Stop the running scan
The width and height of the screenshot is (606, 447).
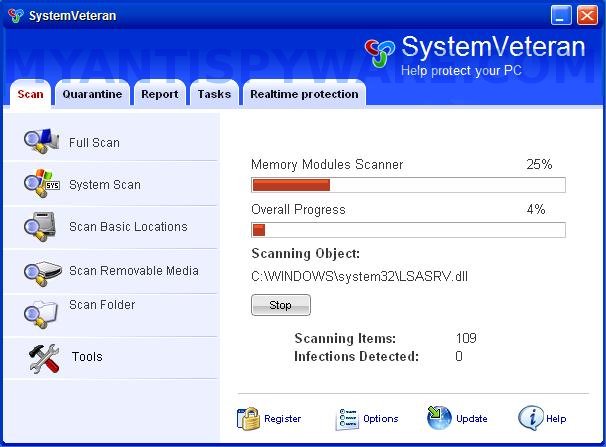281,305
